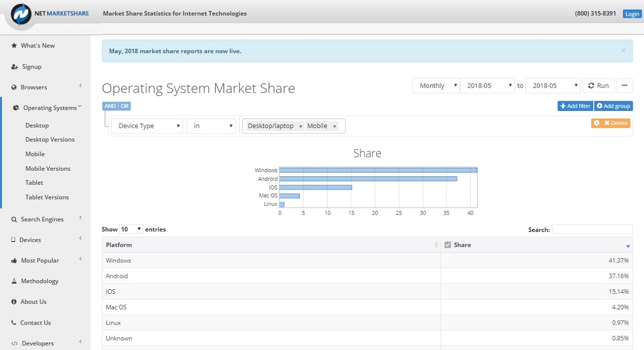Remove the Desktop/laptop filter tag
The height and width of the screenshot is (350, 644).
301,126
